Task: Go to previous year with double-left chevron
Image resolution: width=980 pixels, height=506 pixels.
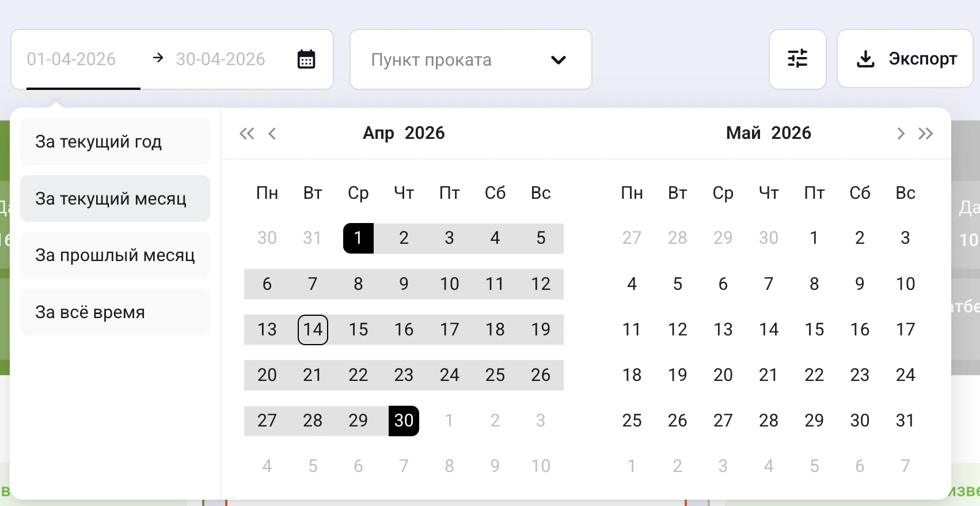Action: [x=246, y=133]
